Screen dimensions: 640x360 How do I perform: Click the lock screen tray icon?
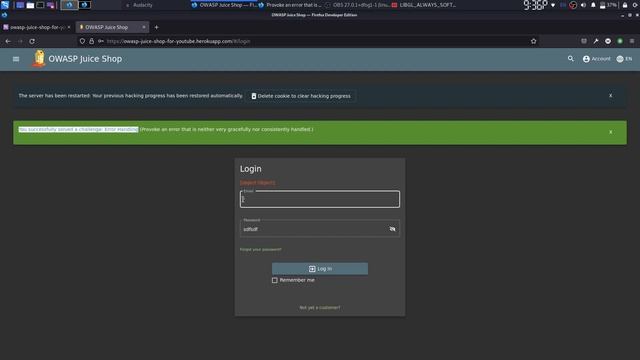(624, 5)
